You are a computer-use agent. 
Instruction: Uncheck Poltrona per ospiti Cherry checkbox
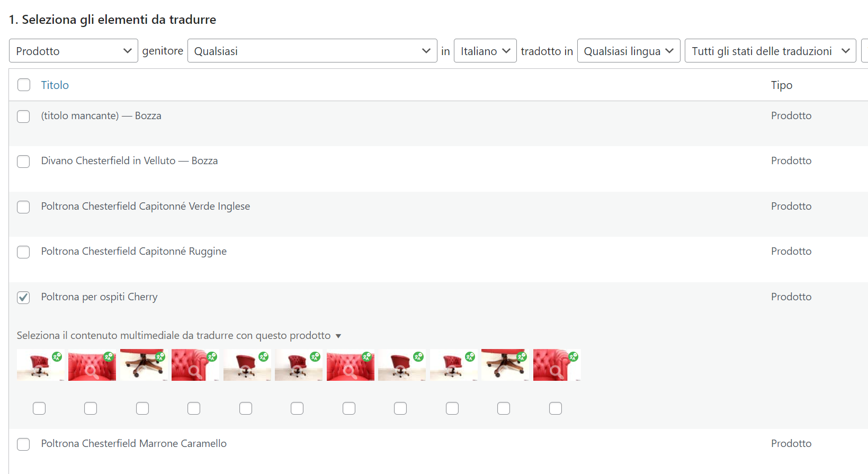tap(23, 297)
